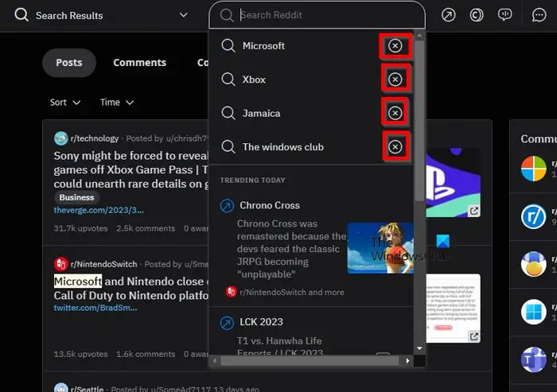Click r/NintendoSwitch and more in trending
Image resolution: width=557 pixels, height=392 pixels.
(x=292, y=293)
